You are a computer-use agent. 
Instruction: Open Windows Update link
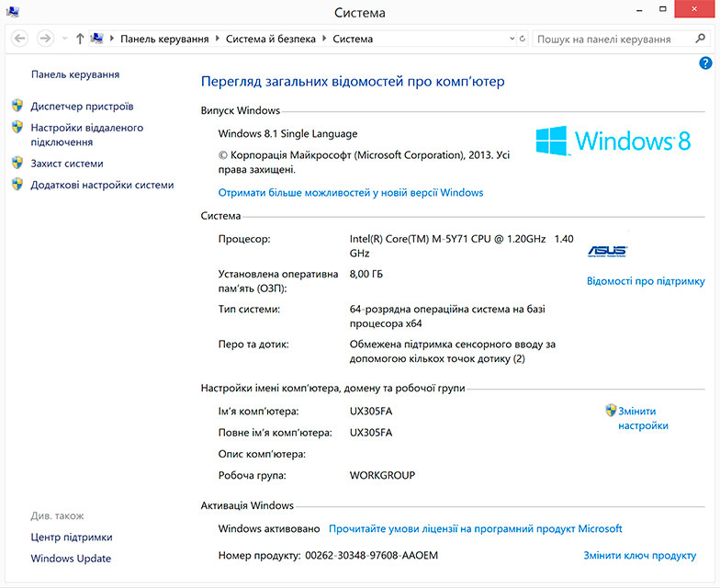coord(72,559)
